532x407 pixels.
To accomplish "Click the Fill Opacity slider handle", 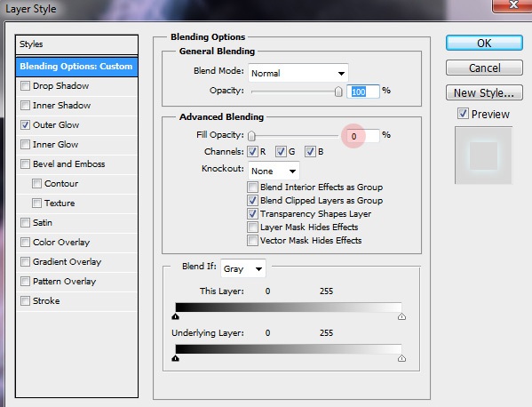I will coord(251,136).
